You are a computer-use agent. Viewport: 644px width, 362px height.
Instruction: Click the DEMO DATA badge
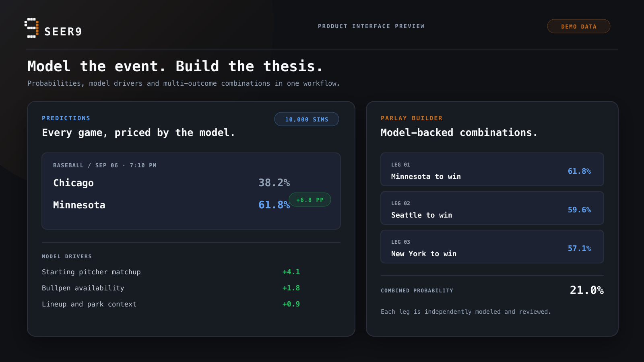[x=579, y=26]
